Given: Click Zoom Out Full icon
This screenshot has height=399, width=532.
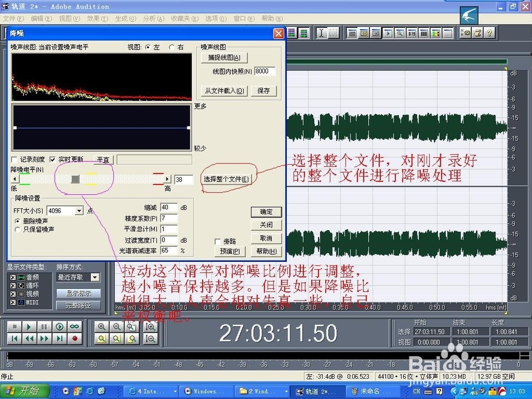Looking at the screenshot, I should [131, 327].
